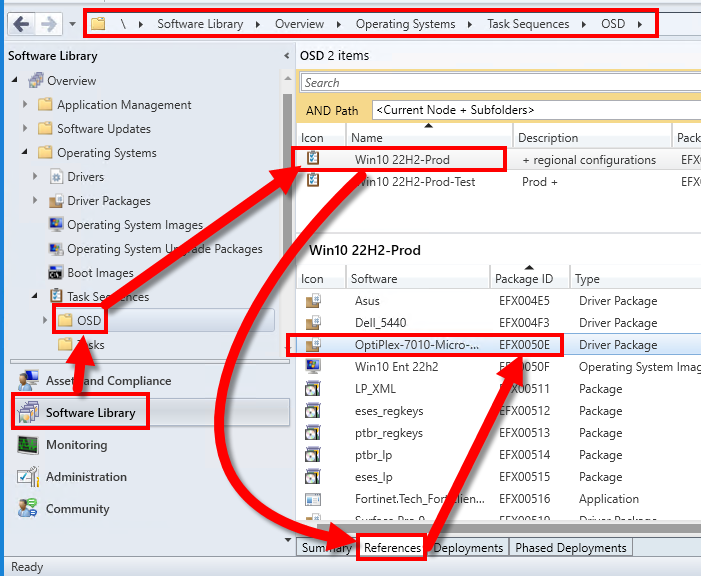Screen dimensions: 701x576
Task: Select the Dell_5440 reference row
Action: [498, 322]
